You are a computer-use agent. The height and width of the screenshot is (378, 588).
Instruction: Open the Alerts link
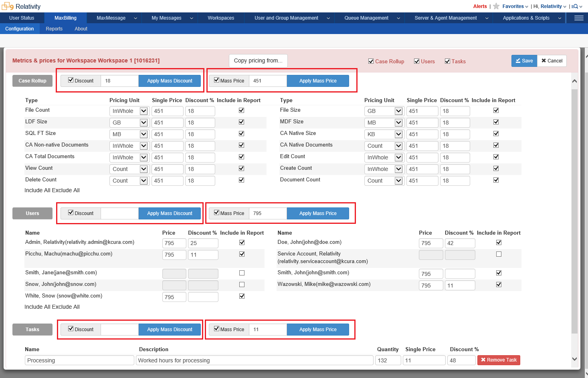coord(480,6)
